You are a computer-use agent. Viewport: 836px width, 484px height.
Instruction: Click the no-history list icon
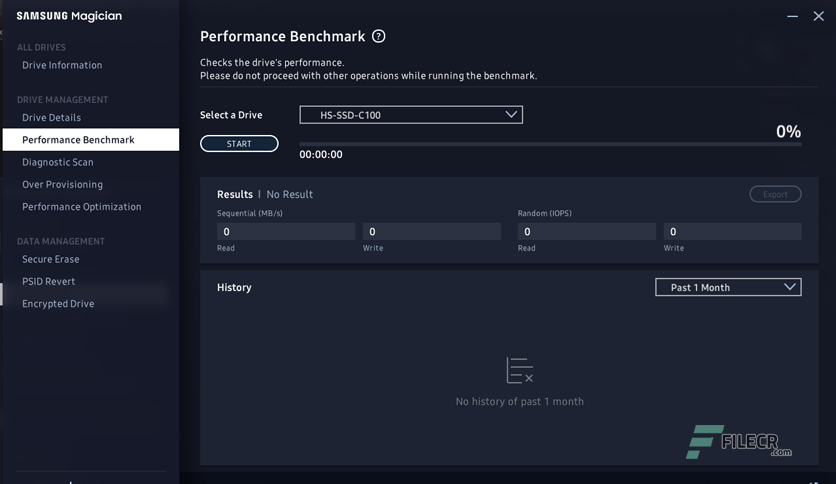point(520,370)
